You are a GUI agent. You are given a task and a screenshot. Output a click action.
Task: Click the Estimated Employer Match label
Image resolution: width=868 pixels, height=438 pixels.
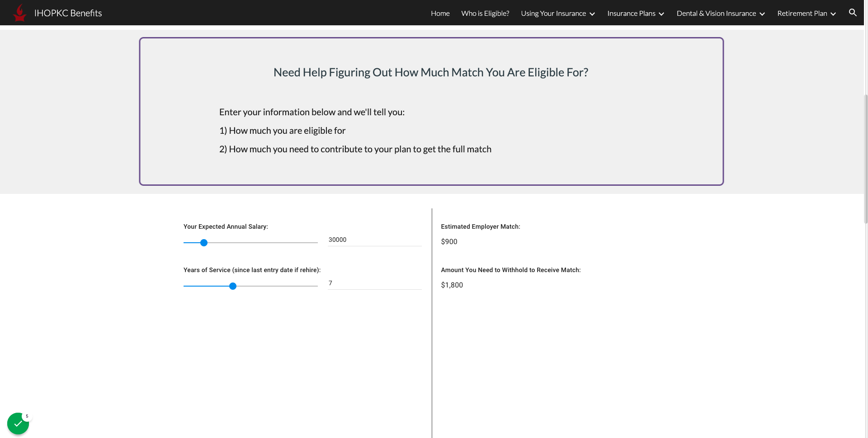pos(481,226)
